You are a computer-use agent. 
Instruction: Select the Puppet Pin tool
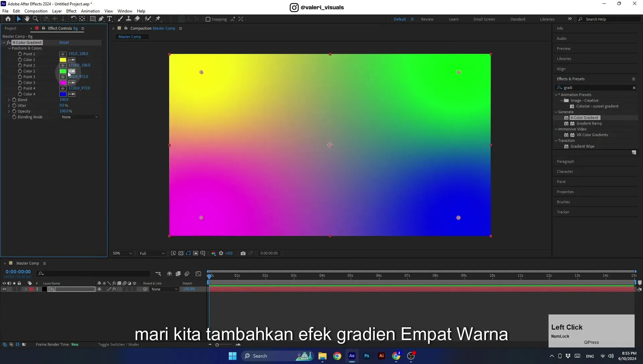click(x=158, y=19)
